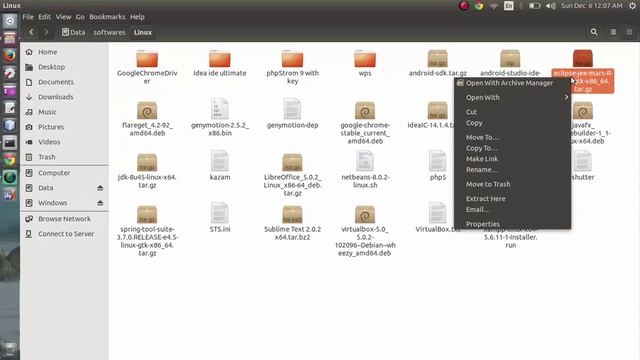Click softwares in the path bar

point(109,32)
